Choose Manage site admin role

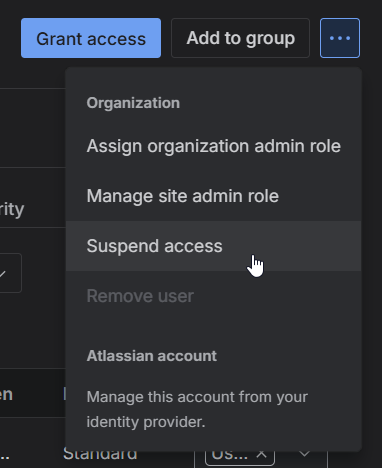point(213,196)
